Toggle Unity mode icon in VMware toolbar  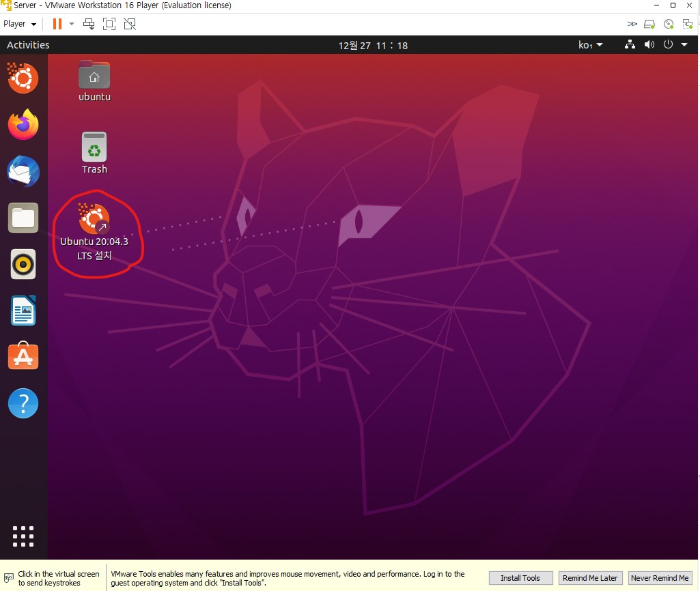tap(130, 24)
